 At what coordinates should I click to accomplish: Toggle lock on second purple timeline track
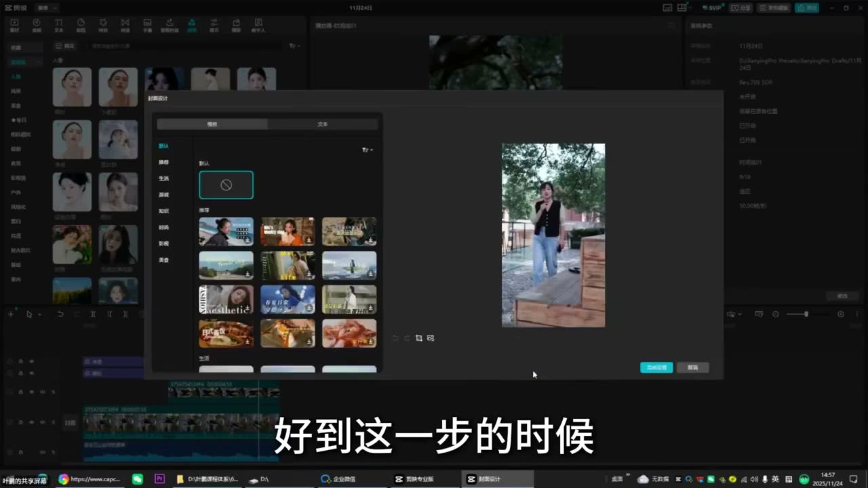coord(21,373)
